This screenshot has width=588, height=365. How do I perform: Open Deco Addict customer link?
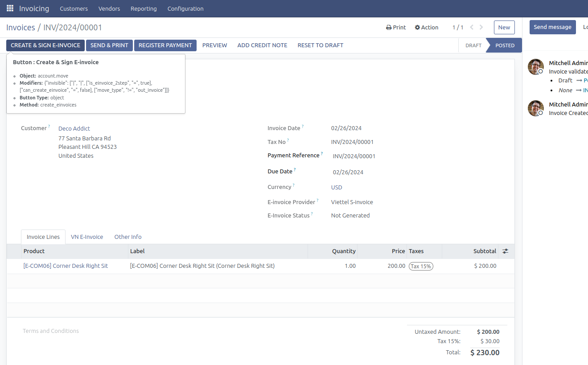pos(74,129)
